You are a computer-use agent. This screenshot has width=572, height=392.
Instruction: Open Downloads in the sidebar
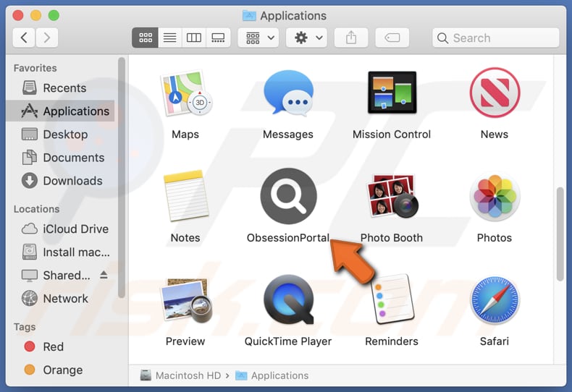(x=61, y=181)
